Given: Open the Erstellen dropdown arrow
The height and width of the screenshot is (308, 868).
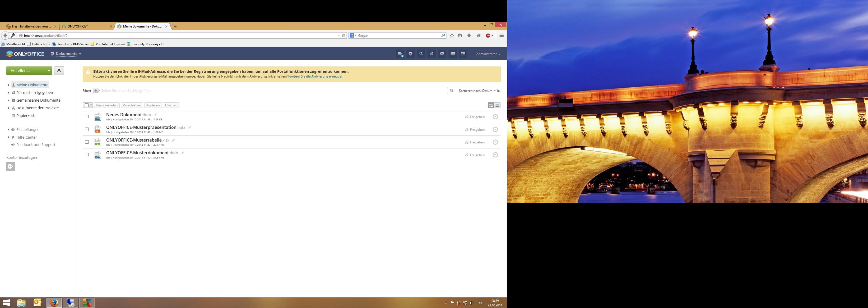Looking at the screenshot, I should [x=49, y=71].
